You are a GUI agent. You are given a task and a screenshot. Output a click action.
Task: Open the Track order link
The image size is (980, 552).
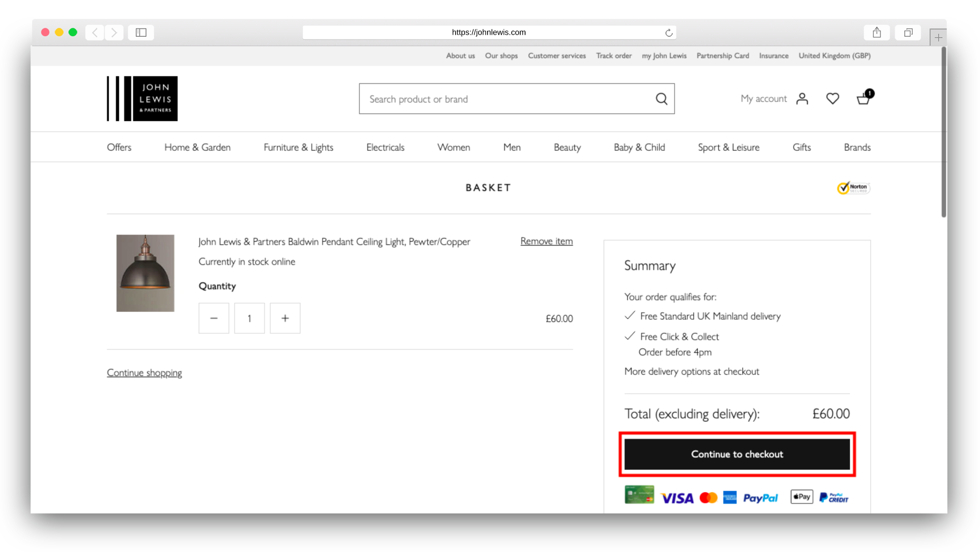pos(614,56)
